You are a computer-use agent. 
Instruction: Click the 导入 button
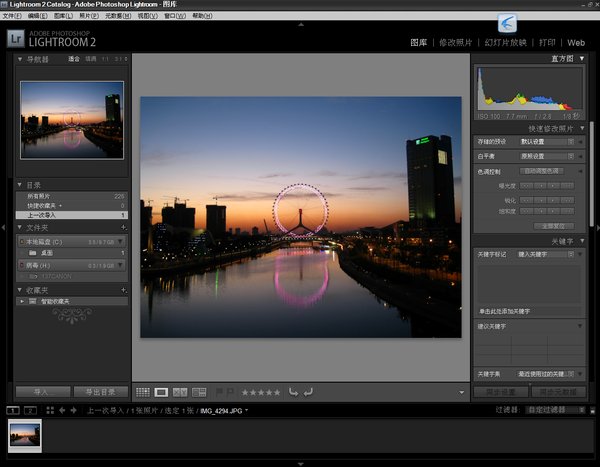(x=42, y=392)
